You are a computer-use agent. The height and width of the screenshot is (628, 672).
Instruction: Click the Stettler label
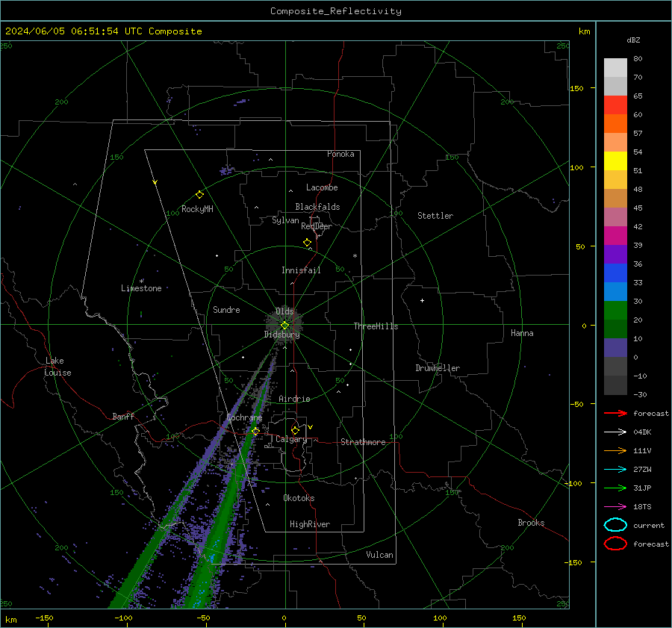pyautogui.click(x=435, y=216)
